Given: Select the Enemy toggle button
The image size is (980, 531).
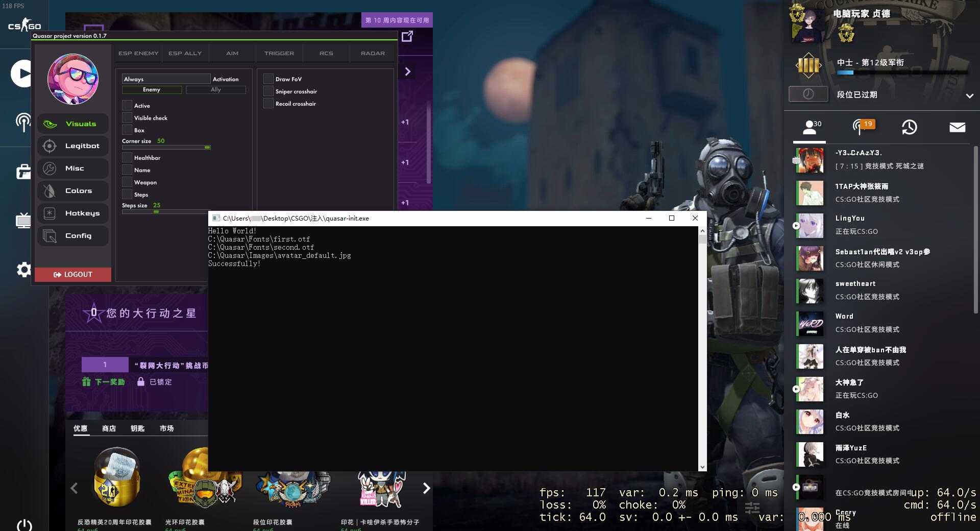Looking at the screenshot, I should (x=152, y=90).
